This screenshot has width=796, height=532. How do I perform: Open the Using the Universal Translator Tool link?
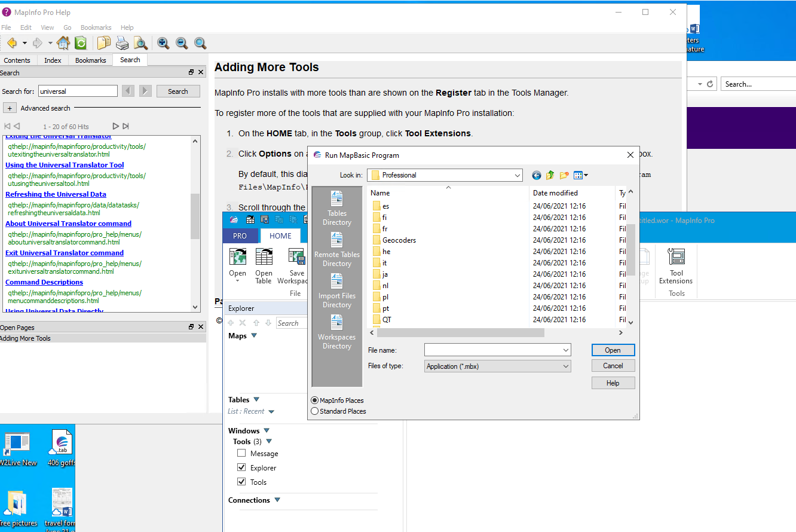[x=65, y=165]
